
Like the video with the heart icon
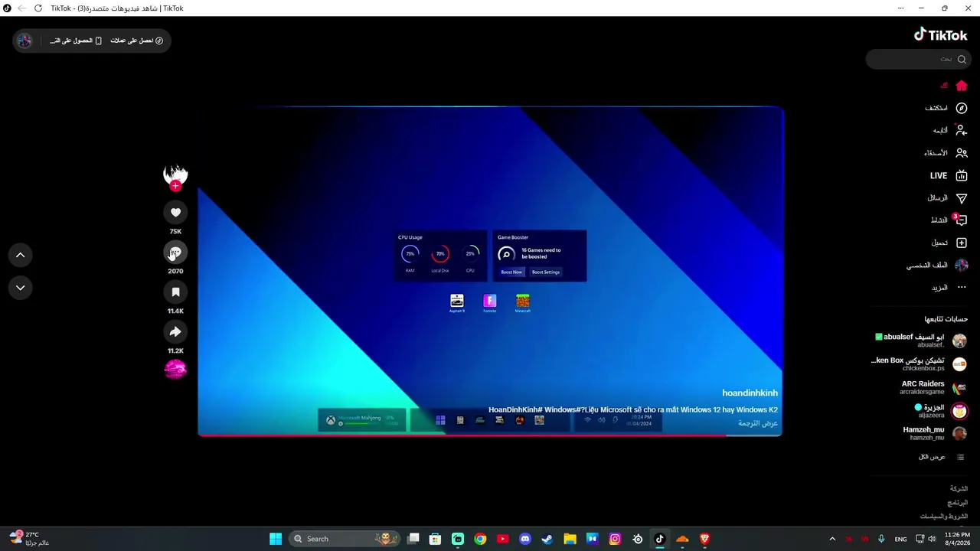pyautogui.click(x=175, y=213)
